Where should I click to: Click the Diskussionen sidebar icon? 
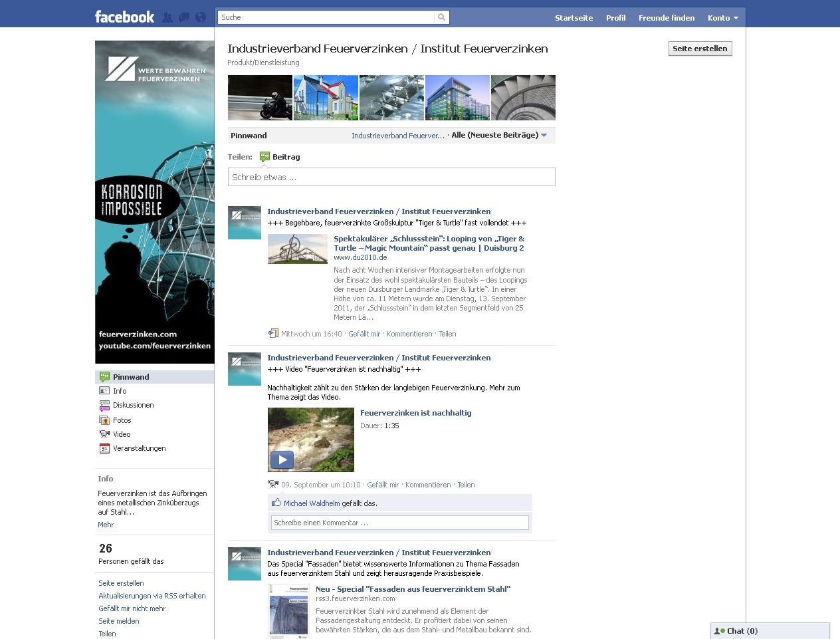[104, 406]
